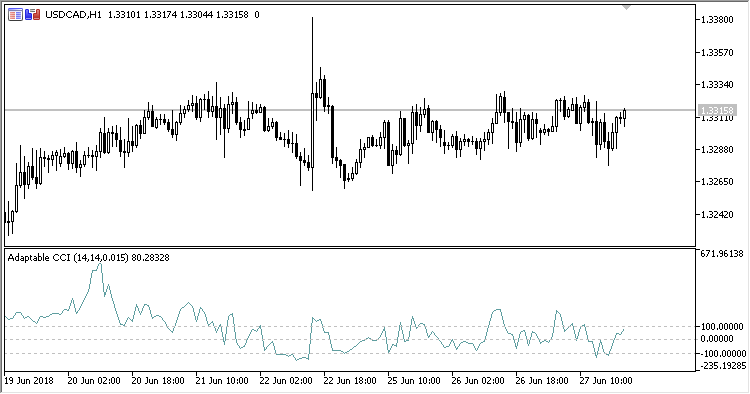This screenshot has width=750, height=394.
Task: Click the 671.96138 indicator scale maximum
Action: [x=722, y=253]
